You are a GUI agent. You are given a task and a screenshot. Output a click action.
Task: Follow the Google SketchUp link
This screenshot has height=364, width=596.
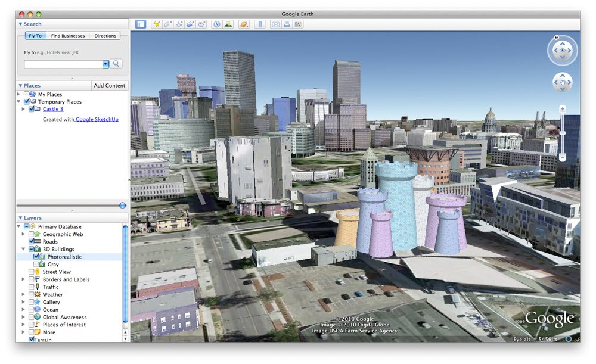[97, 119]
